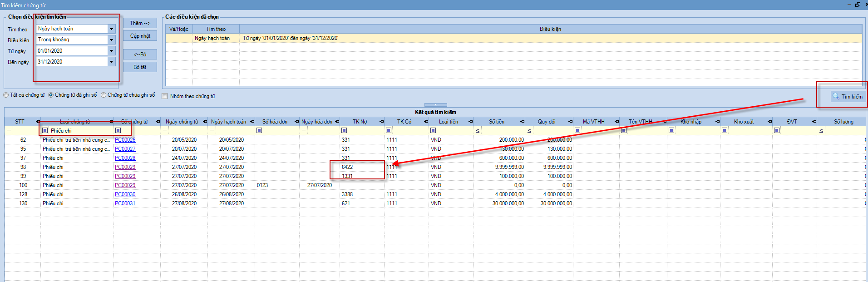Click filter operator icon under Mã VTHH

pyautogui.click(x=577, y=130)
